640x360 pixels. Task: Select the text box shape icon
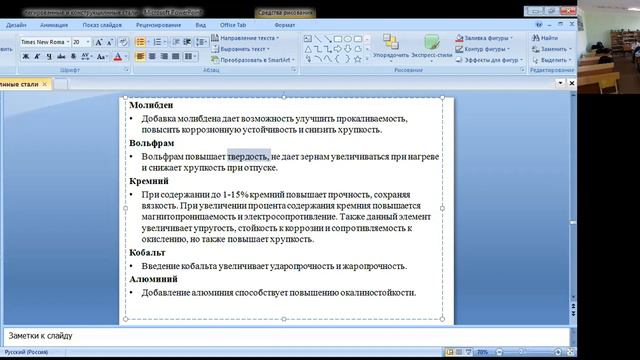(x=308, y=39)
